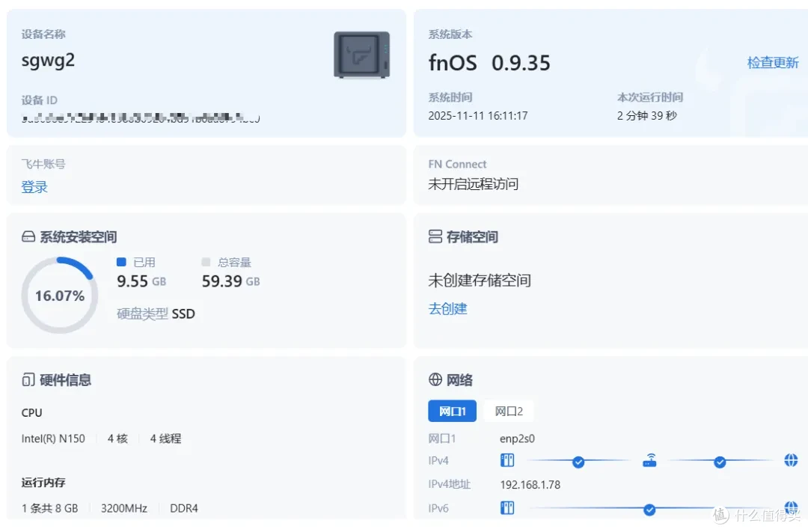This screenshot has width=808, height=532.
Task: Click the IPv4 internet globe icon
Action: pyautogui.click(x=791, y=460)
